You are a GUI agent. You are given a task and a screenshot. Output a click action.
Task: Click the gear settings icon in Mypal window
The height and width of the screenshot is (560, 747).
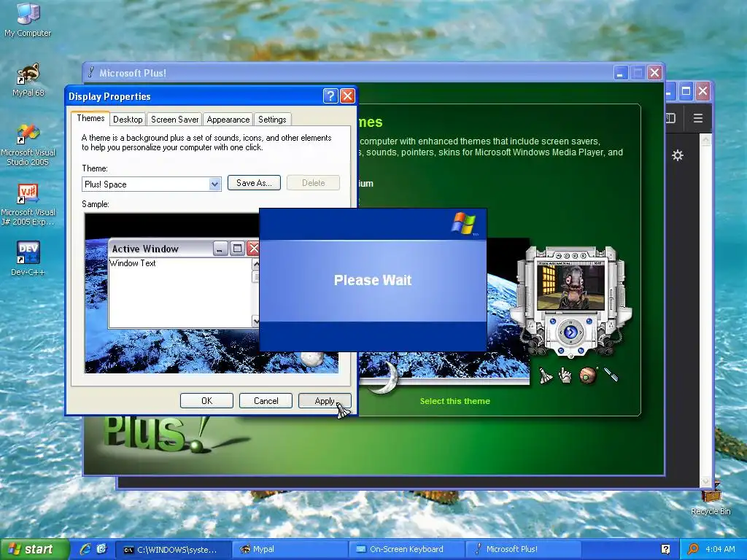[x=678, y=155]
